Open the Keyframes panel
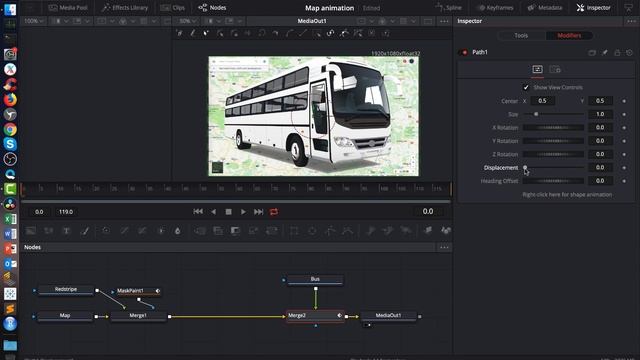 (496, 8)
